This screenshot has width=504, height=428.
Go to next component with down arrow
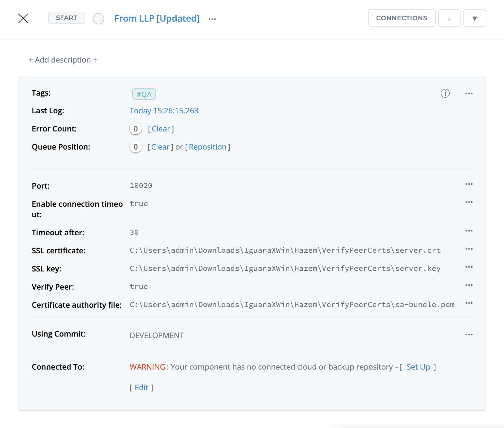pos(474,18)
